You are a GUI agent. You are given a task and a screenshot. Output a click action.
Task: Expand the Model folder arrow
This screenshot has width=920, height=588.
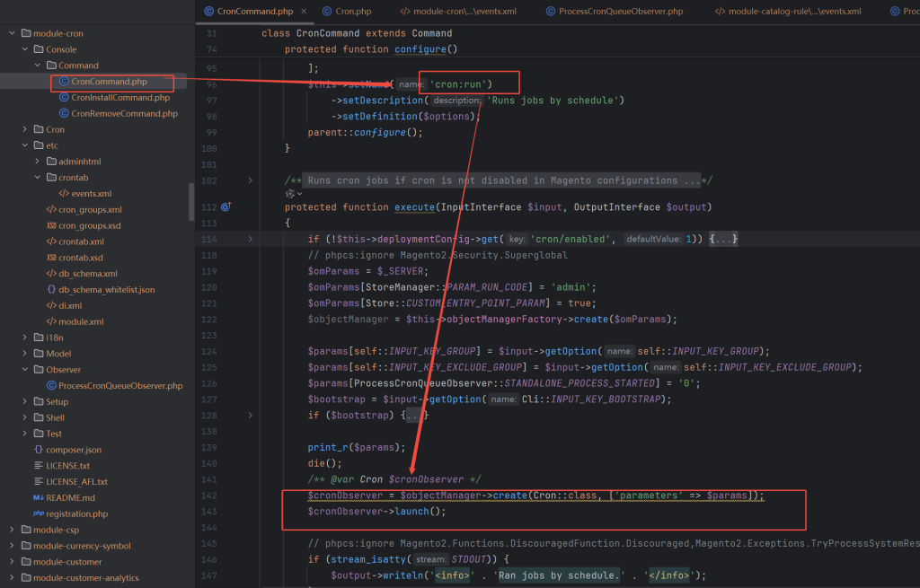tap(24, 354)
